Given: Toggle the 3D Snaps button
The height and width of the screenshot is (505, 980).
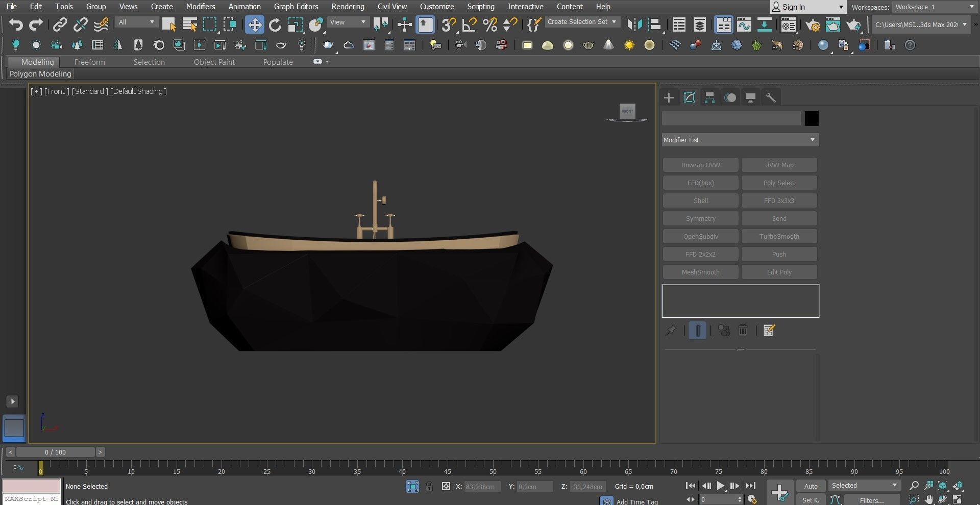Looking at the screenshot, I should point(449,24).
